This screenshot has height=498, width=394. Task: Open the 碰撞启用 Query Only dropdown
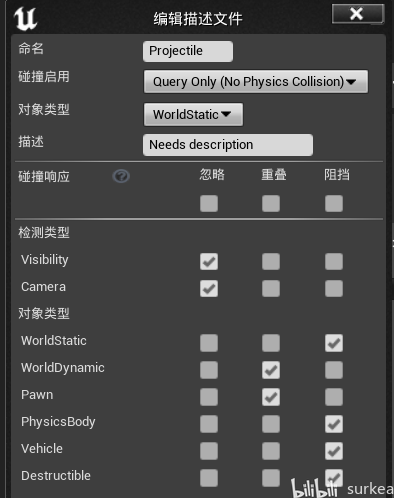coord(256,81)
